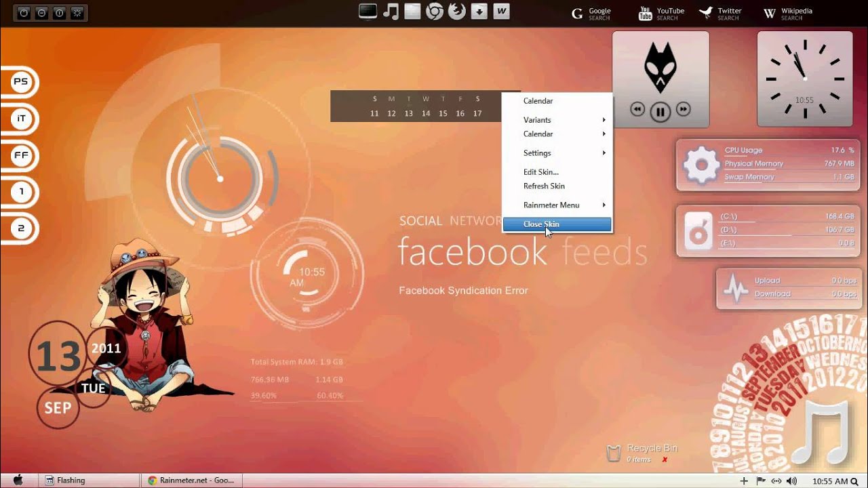Expand the Settings submenu
Screen dimensions: 868x488
pos(557,153)
